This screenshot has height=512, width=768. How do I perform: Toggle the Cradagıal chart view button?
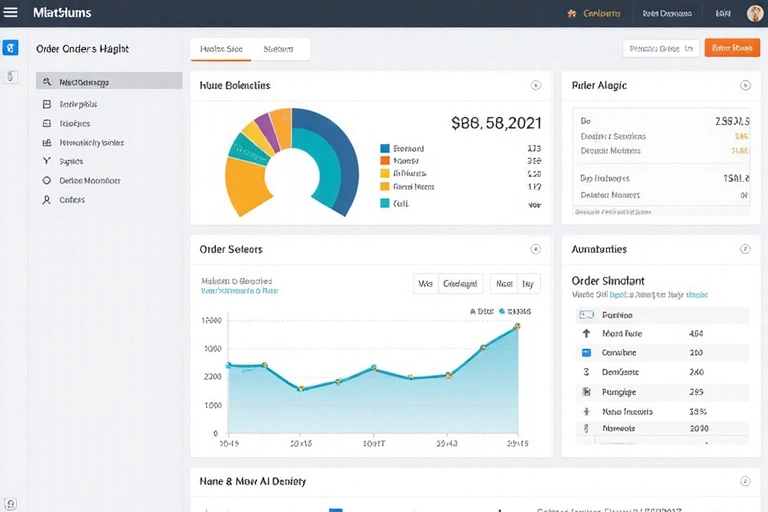(x=460, y=284)
